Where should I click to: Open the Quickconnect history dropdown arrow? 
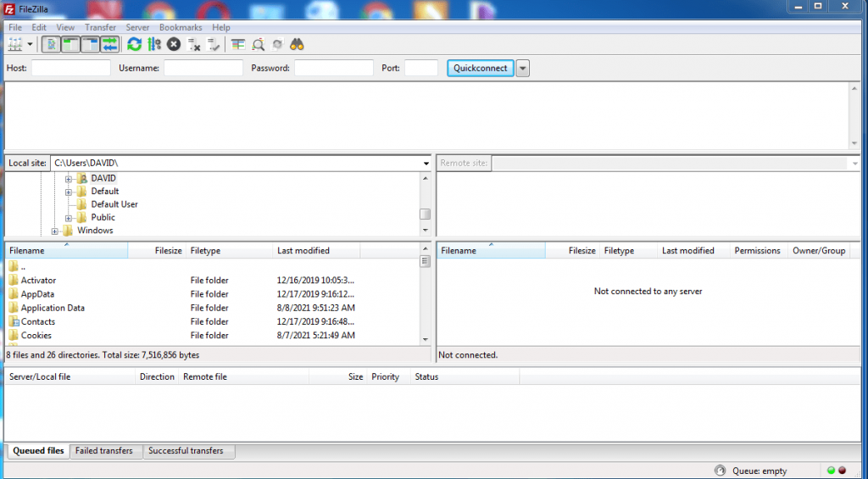[x=523, y=69]
